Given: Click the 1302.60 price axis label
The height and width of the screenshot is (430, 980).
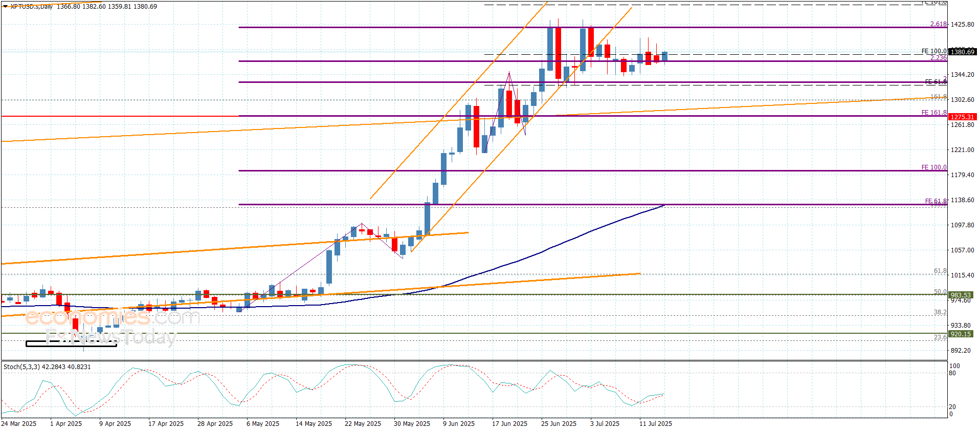Looking at the screenshot, I should (x=962, y=100).
